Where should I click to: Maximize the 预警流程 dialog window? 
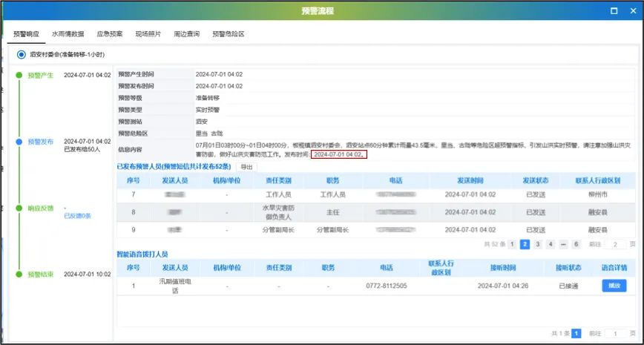(613, 11)
